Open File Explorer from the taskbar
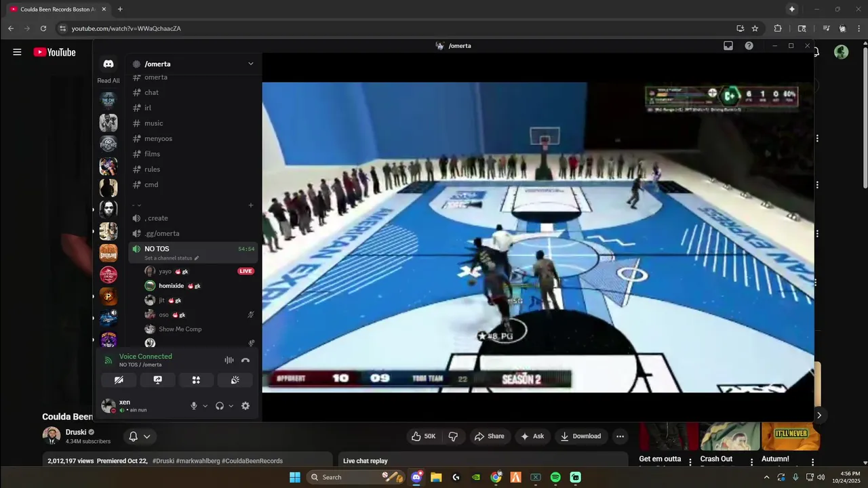The width and height of the screenshot is (868, 488). coord(436,477)
